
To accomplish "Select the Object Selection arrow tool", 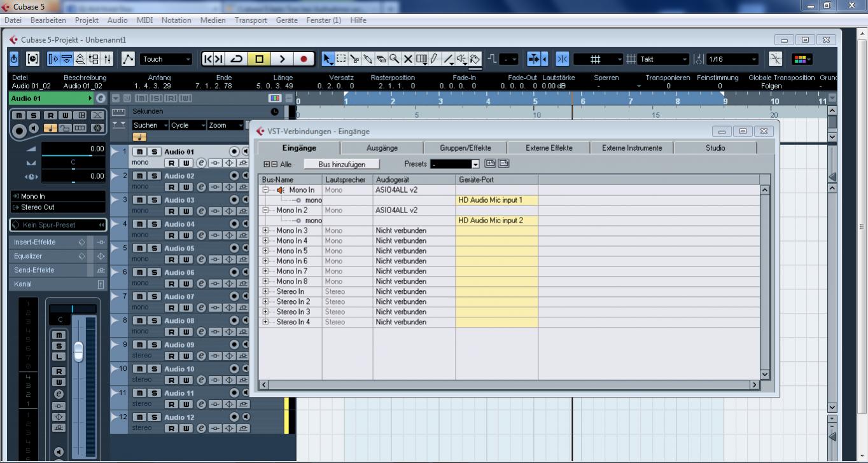I will tap(328, 59).
